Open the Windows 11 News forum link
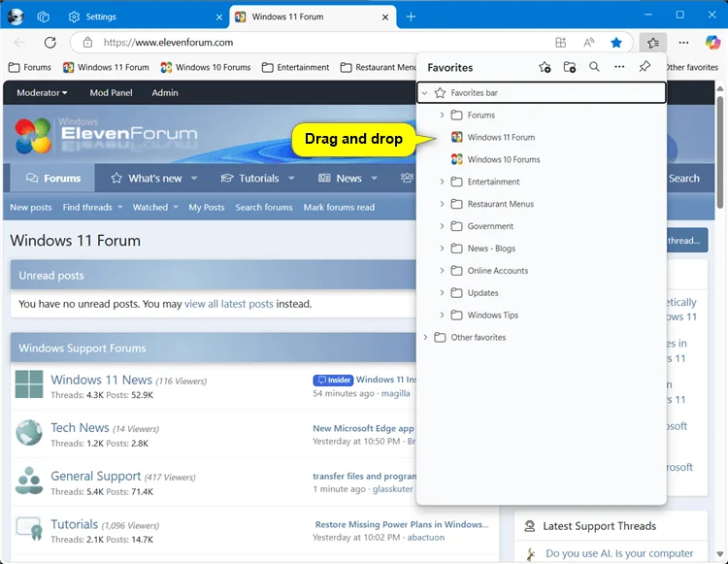 (x=101, y=380)
